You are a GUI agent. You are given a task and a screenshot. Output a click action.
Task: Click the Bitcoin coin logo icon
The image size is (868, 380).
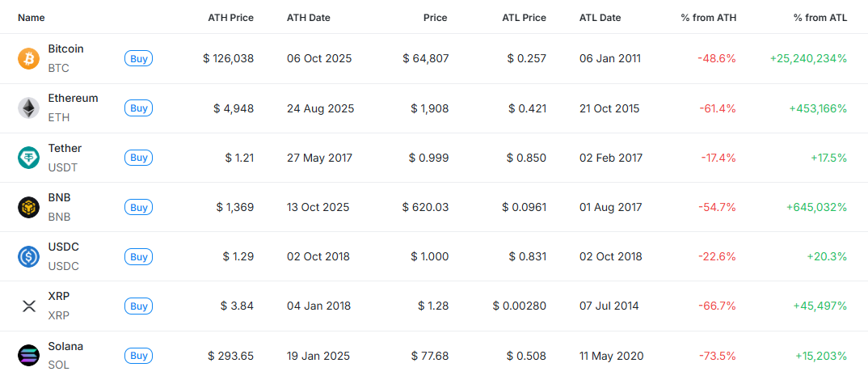(x=28, y=58)
